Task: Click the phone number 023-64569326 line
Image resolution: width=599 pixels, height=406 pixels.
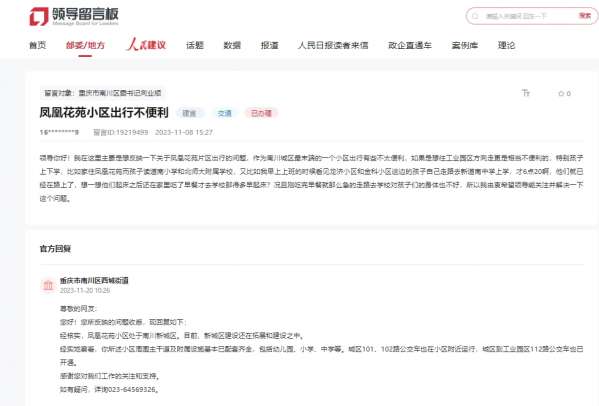Action: (109, 390)
